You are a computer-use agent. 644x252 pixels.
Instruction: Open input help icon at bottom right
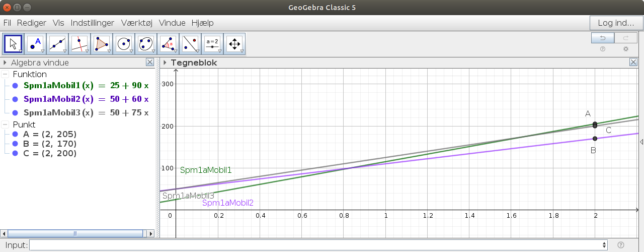pos(620,245)
